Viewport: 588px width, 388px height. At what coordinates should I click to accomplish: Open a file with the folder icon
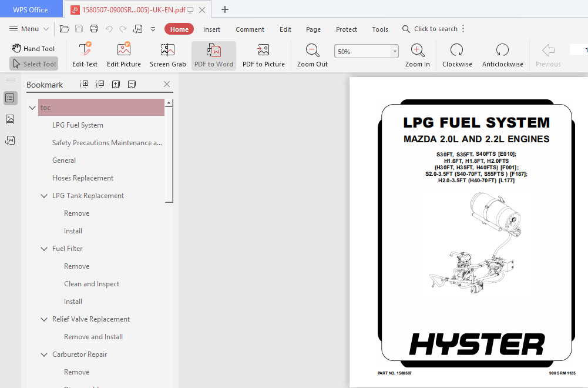(65, 29)
